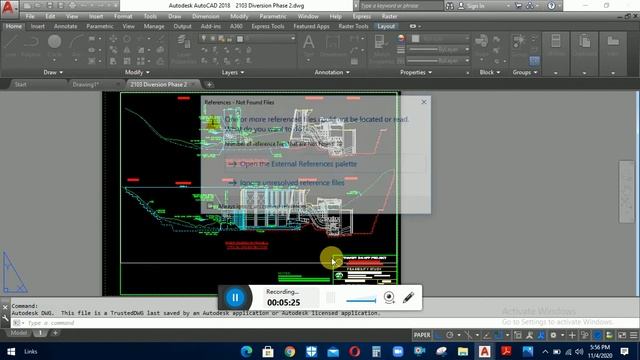Open Opera browser from the taskbar
The image size is (640, 360).
354,351
